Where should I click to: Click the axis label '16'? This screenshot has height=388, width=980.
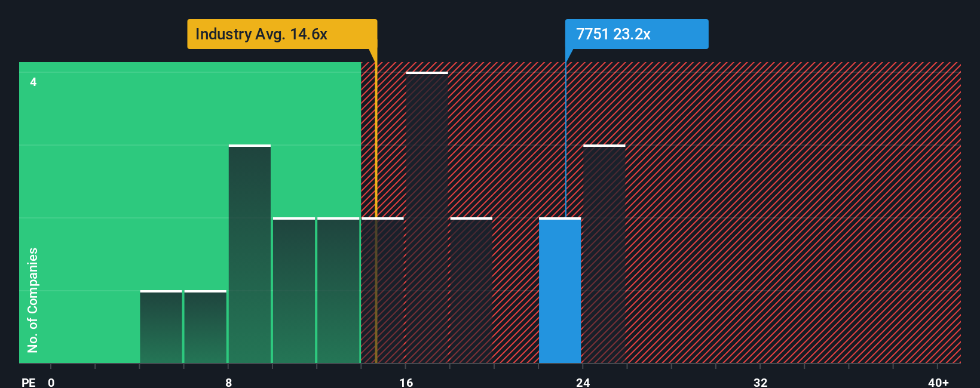(x=406, y=382)
